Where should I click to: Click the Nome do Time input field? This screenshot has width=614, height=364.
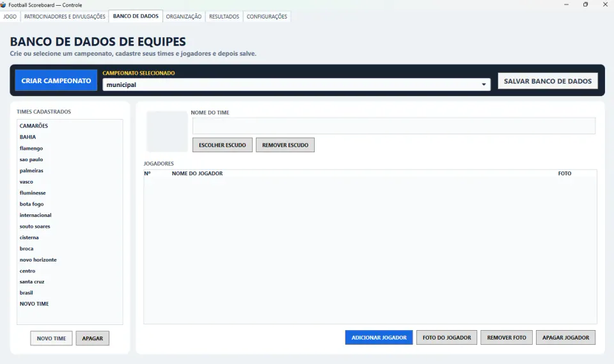tap(394, 126)
